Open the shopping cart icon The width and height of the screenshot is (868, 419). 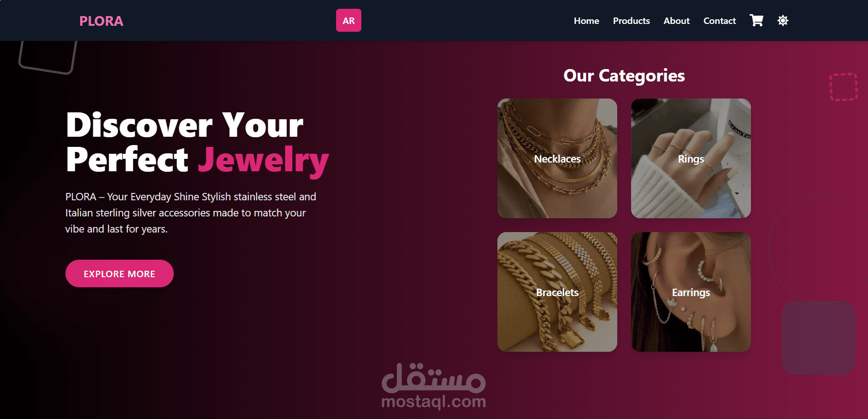(756, 21)
